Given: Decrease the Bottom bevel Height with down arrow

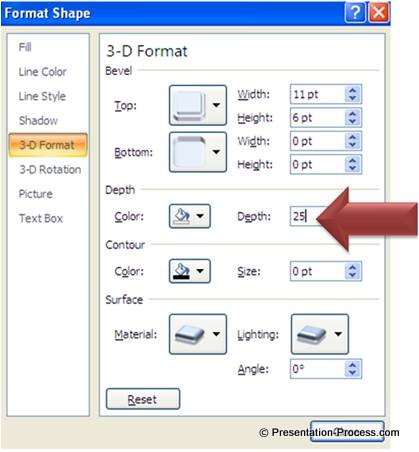Looking at the screenshot, I should [353, 168].
